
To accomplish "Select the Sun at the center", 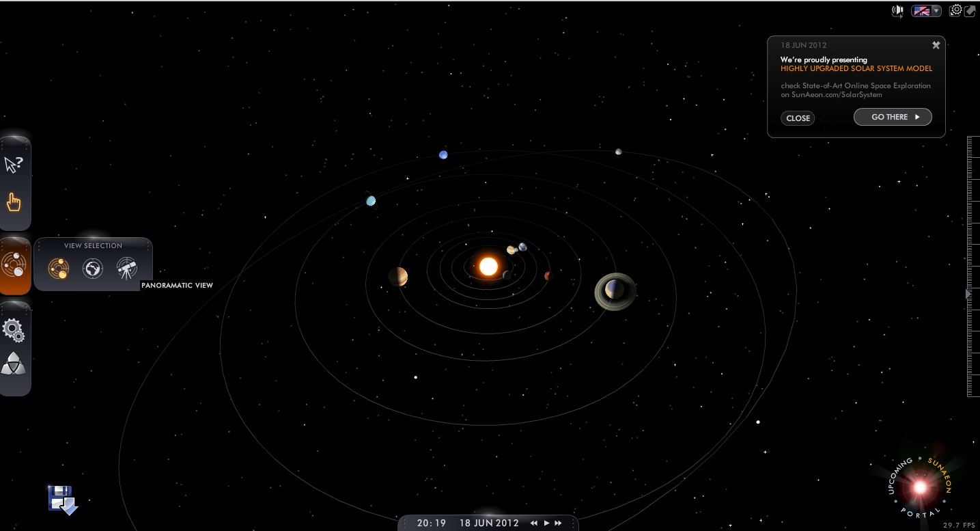I will pyautogui.click(x=488, y=267).
